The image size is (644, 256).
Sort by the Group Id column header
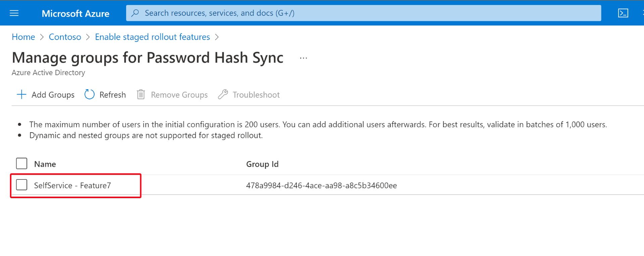click(x=262, y=164)
